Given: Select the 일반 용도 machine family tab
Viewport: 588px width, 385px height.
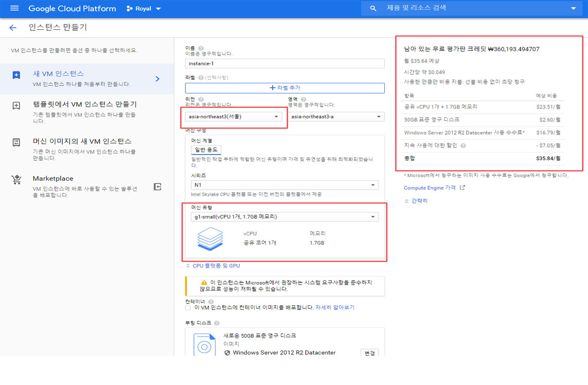Looking at the screenshot, I should click(206, 150).
